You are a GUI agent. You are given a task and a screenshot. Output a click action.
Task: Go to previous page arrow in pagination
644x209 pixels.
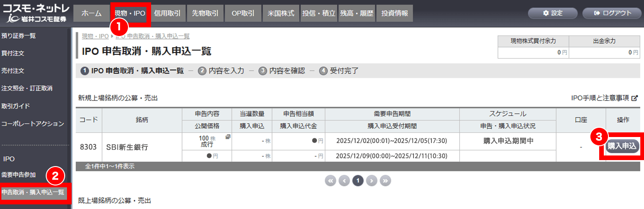(x=344, y=181)
